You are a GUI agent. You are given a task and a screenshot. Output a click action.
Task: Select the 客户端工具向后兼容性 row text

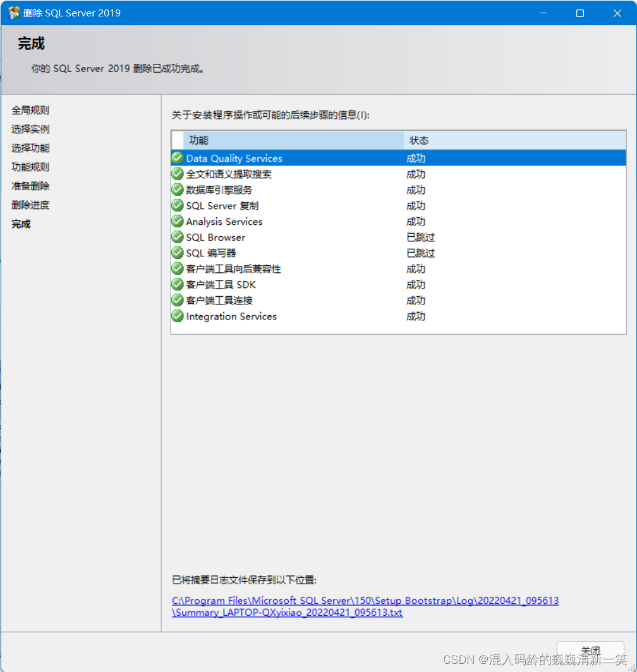click(x=233, y=268)
